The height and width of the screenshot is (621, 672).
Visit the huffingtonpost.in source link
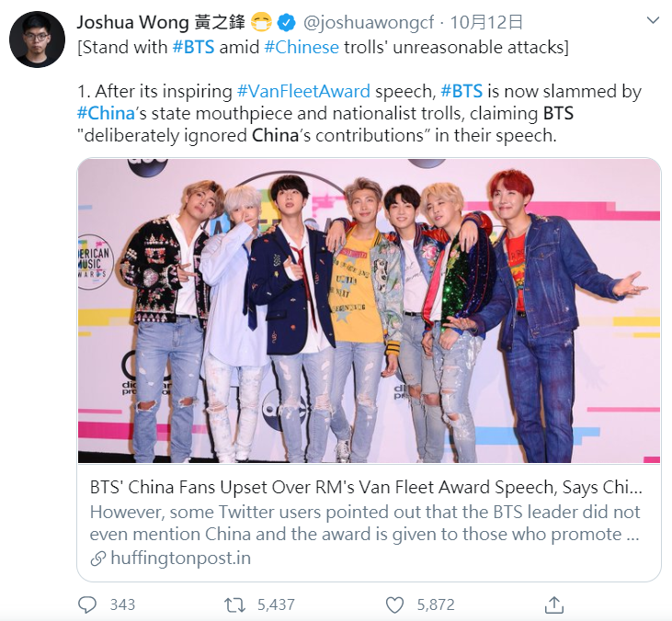180,558
